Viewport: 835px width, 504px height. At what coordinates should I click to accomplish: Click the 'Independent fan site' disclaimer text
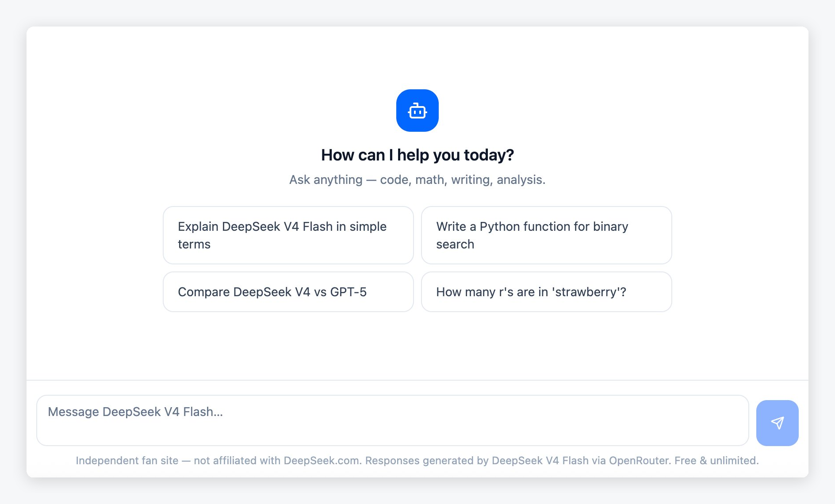[417, 461]
